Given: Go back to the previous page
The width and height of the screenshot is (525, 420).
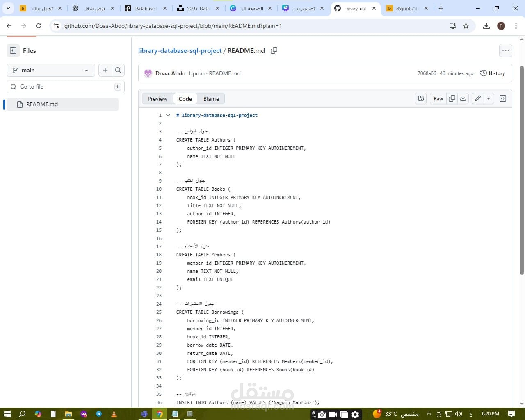Looking at the screenshot, I should (9, 26).
